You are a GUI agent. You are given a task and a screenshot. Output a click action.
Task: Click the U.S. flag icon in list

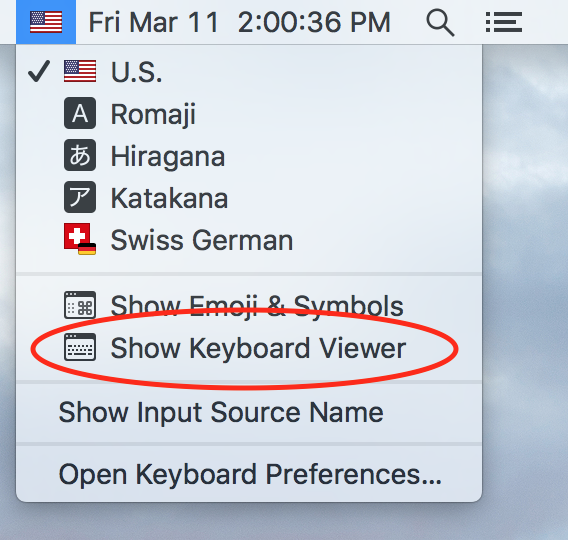pyautogui.click(x=80, y=71)
